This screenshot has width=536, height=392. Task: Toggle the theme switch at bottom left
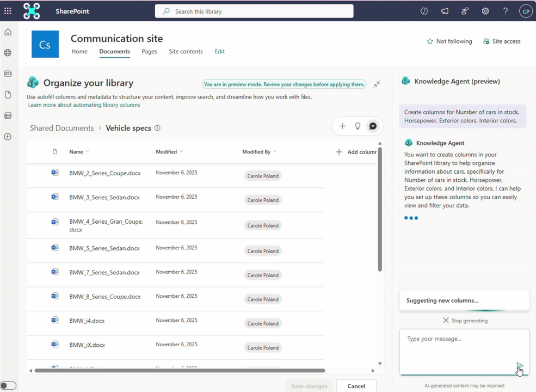[9, 385]
